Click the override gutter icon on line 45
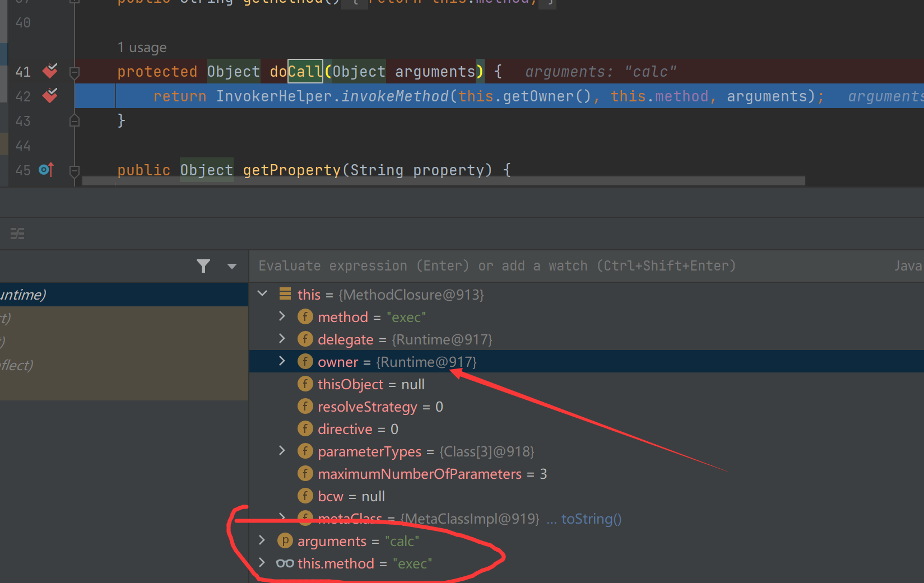The height and width of the screenshot is (583, 924). coord(46,169)
